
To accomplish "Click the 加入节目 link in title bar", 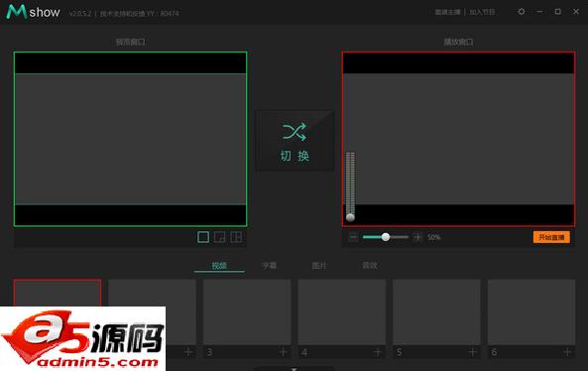I will [x=482, y=12].
